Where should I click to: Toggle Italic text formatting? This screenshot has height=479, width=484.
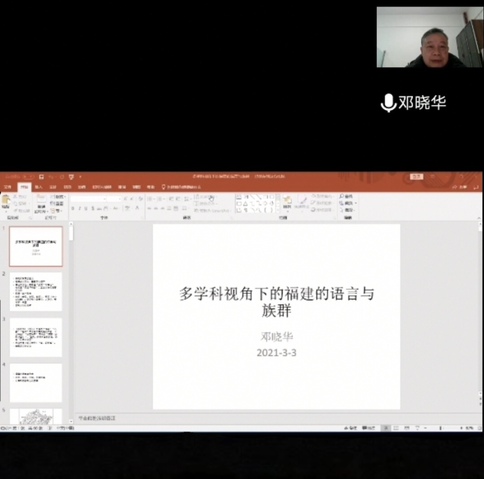79,209
